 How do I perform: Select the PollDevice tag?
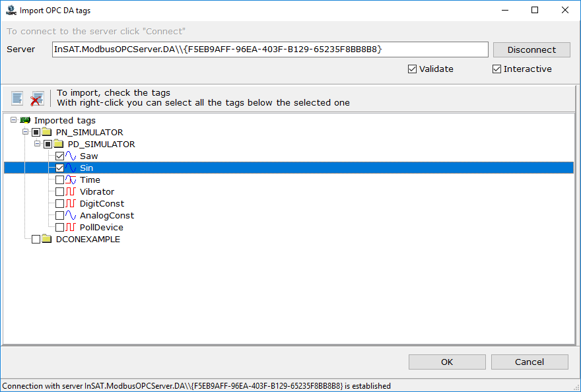tap(102, 227)
